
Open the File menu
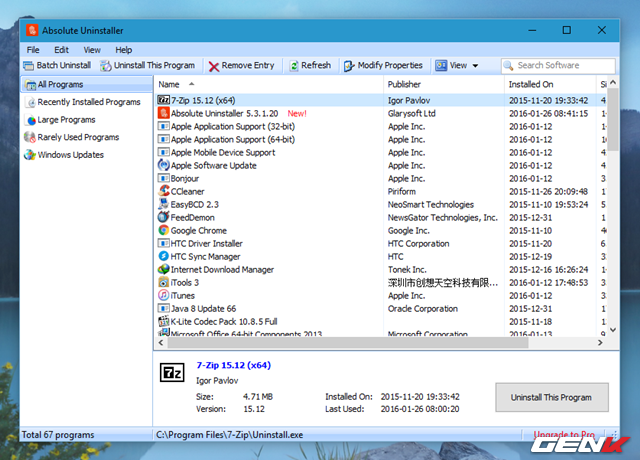pos(33,50)
